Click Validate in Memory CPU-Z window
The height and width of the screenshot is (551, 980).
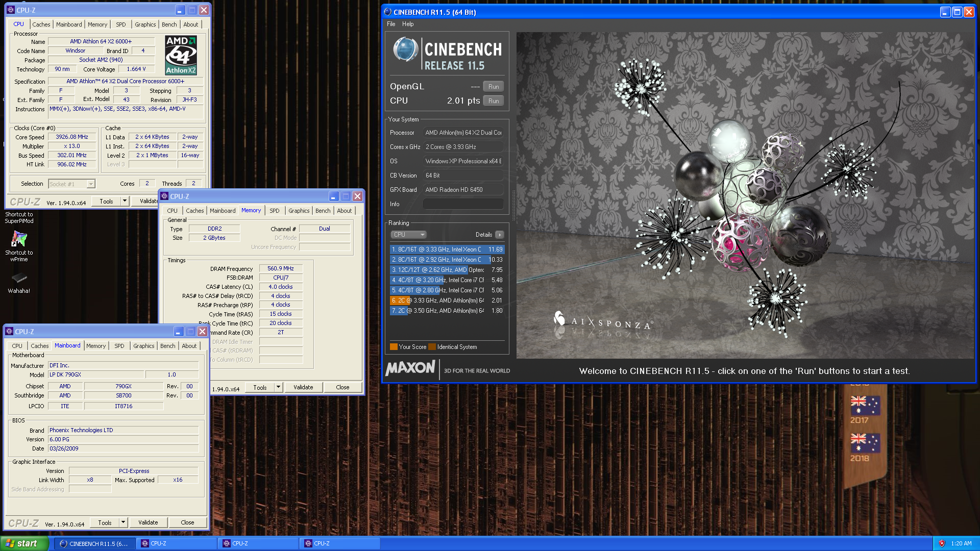303,387
